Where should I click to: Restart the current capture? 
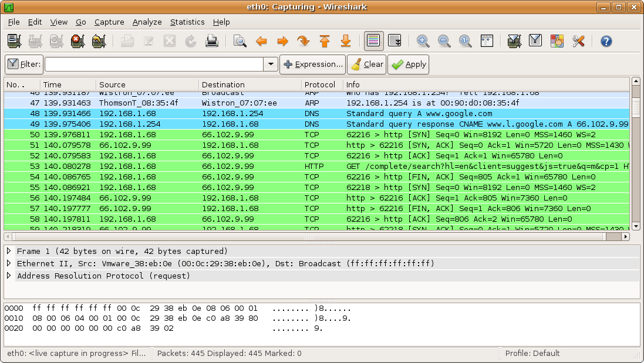click(99, 41)
